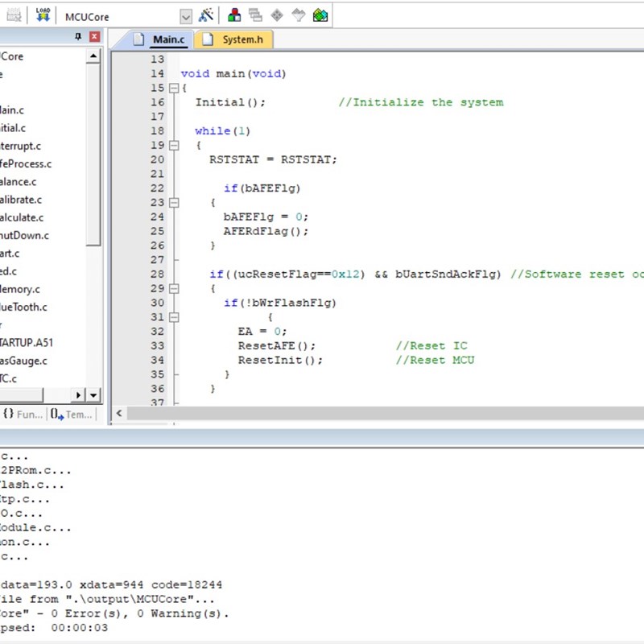The image size is (644, 644).
Task: Click the "EA = 0;" statement
Action: pos(262,332)
